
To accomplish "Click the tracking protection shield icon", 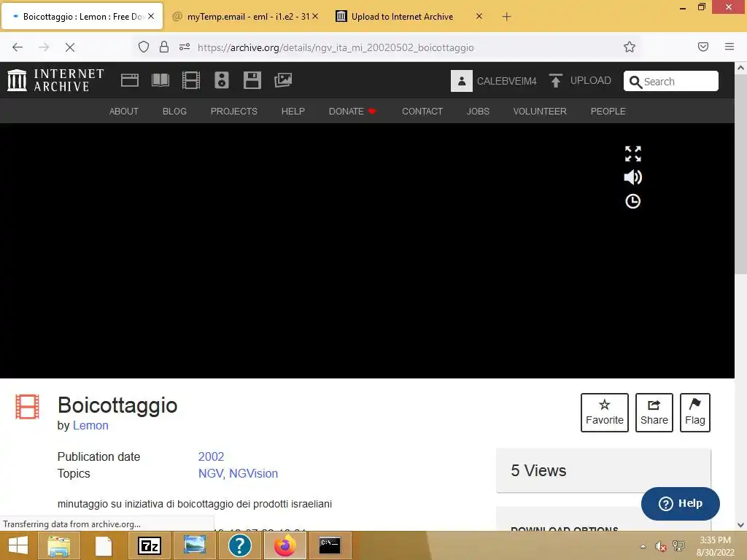I will [x=144, y=47].
